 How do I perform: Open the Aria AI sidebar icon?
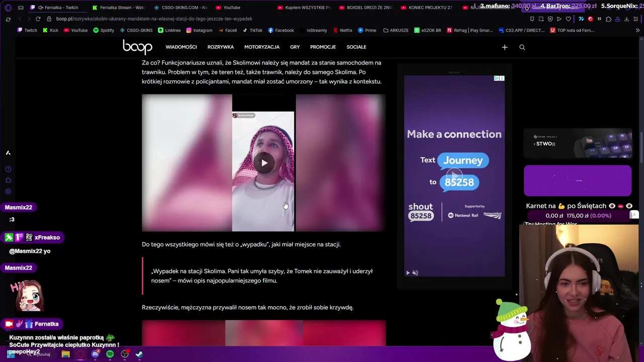[x=8, y=153]
